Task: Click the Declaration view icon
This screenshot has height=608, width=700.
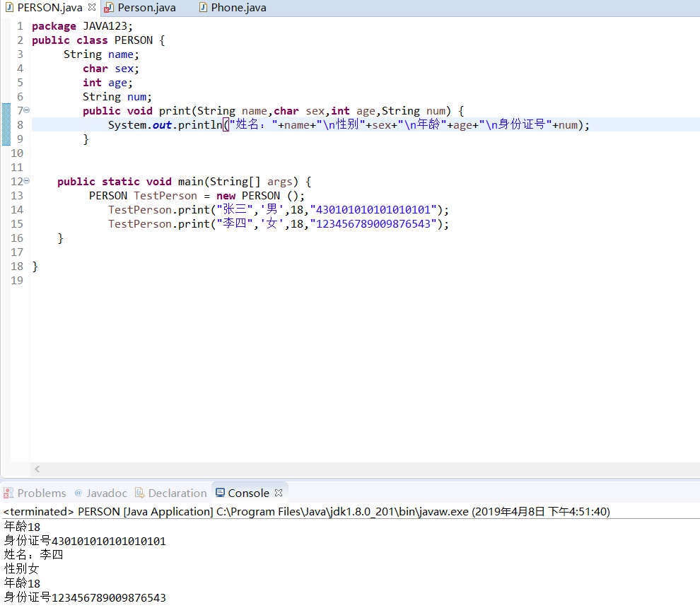Action: 140,493
